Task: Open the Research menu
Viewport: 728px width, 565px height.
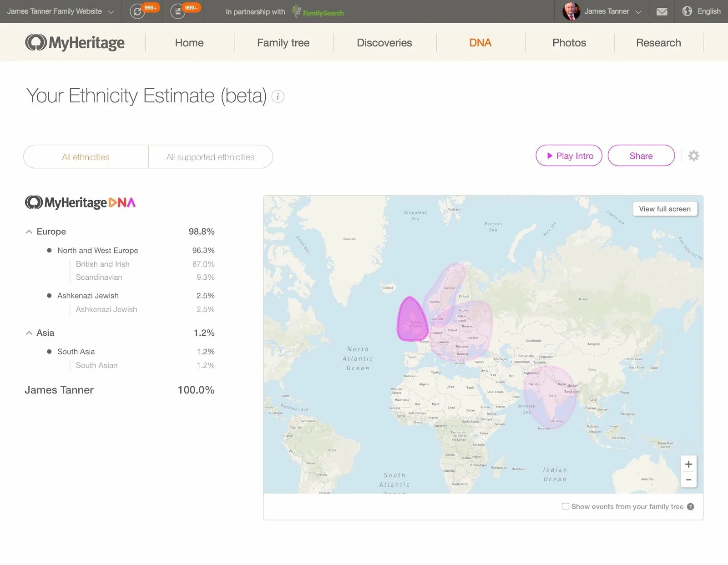Action: (658, 43)
